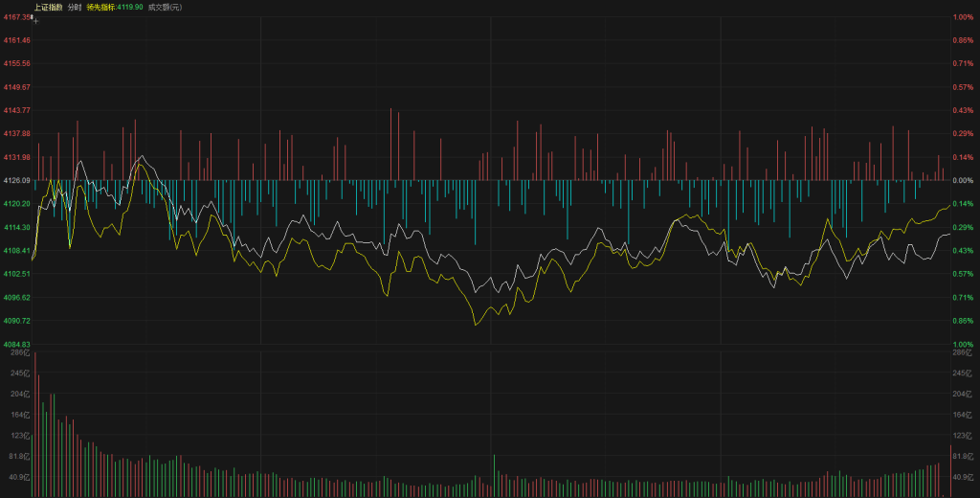This screenshot has width=980, height=498.
Task: Click the 0.00% label on right axis
Action: tap(963, 180)
